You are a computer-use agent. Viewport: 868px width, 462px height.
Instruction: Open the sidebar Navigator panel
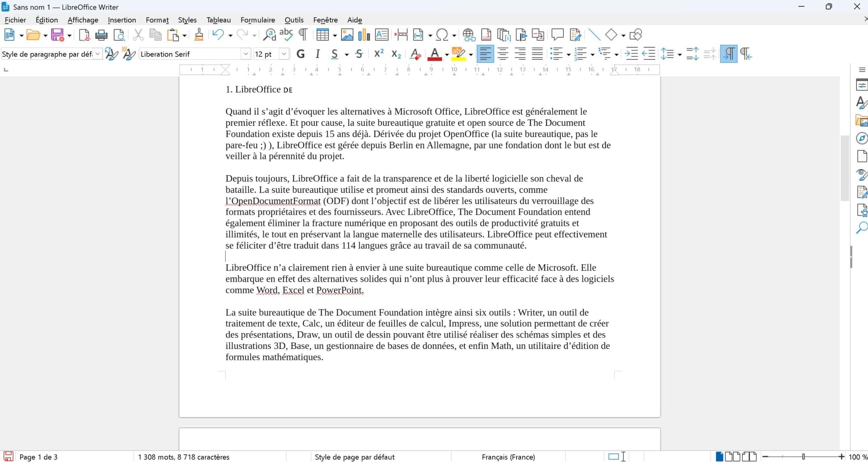pyautogui.click(x=862, y=138)
